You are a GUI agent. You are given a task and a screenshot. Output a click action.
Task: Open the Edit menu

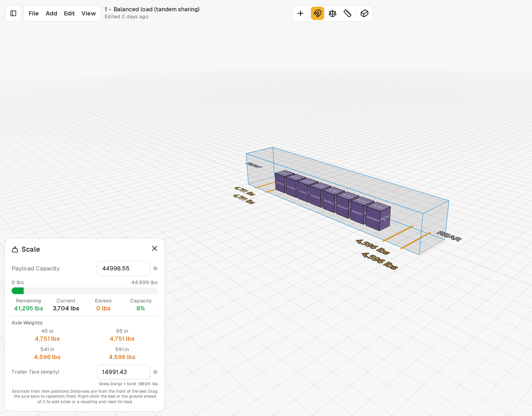coord(69,13)
